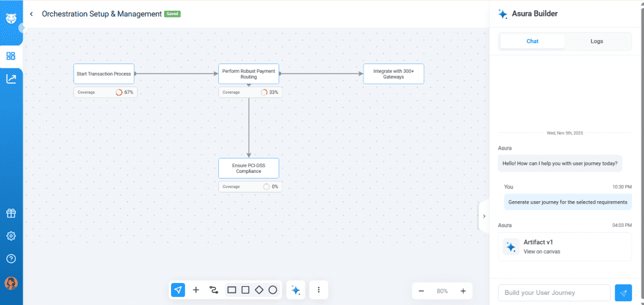644x305 pixels.
Task: Select the circle shape tool
Action: pos(273,290)
